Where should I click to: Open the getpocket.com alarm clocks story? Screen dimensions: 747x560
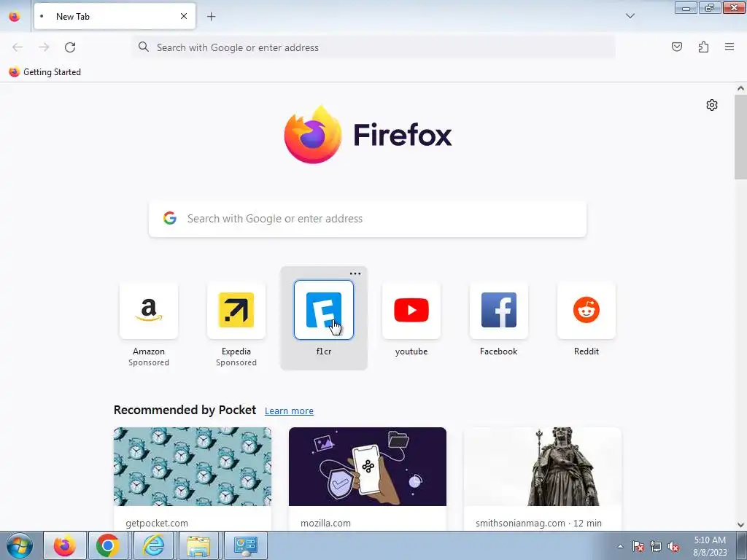coord(193,478)
